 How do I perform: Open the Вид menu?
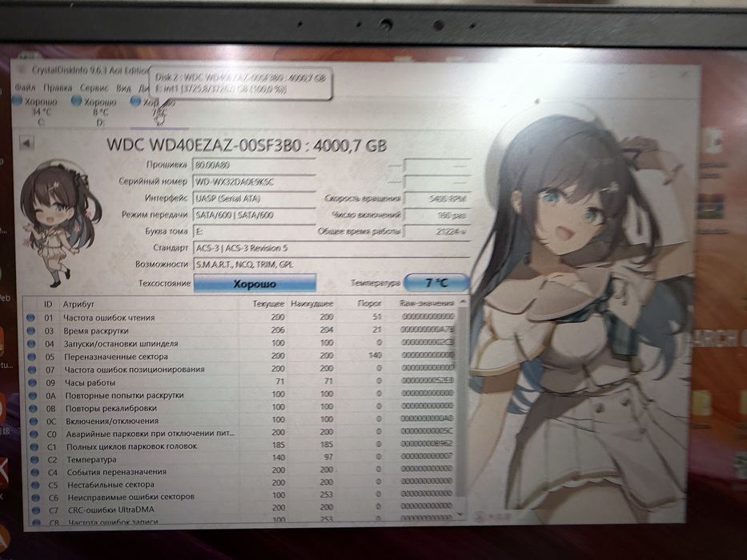click(x=123, y=89)
